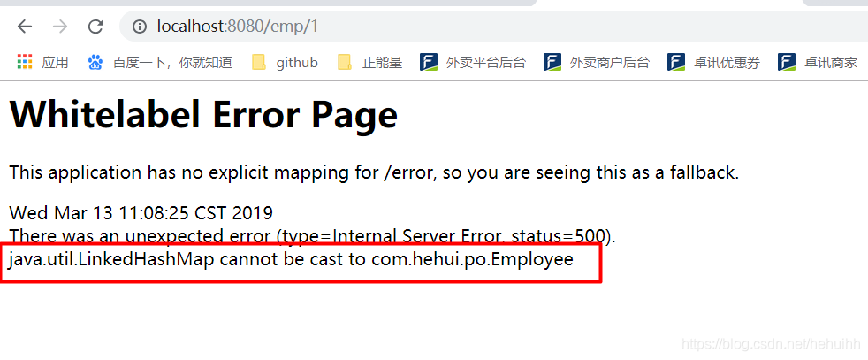Click the browser back arrow

(25, 26)
